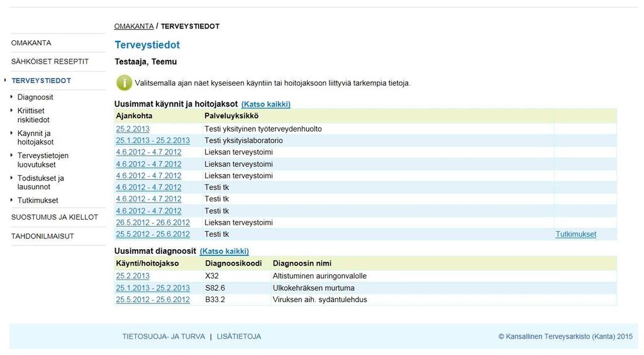Open 26.5.2012 - 26.6.2012 Lieksan terveystoimi visit
644x355 pixels.
[153, 222]
